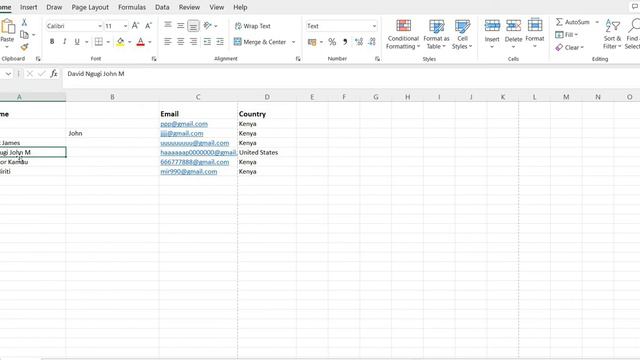This screenshot has width=640, height=360.
Task: Click the Orientation text angle icon
Action: [x=207, y=25]
